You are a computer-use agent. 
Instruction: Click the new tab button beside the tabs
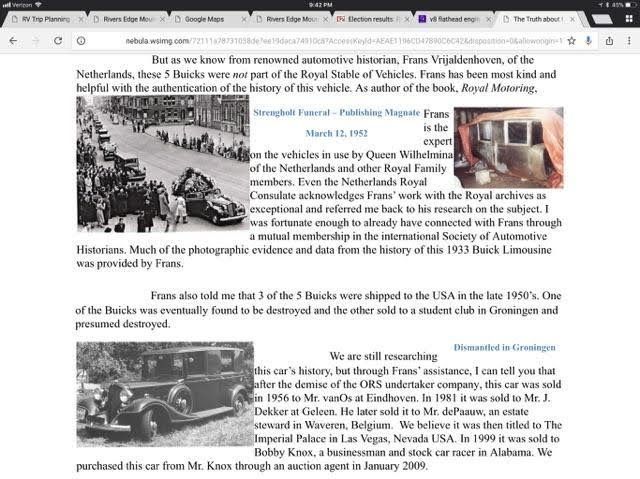[x=602, y=19]
